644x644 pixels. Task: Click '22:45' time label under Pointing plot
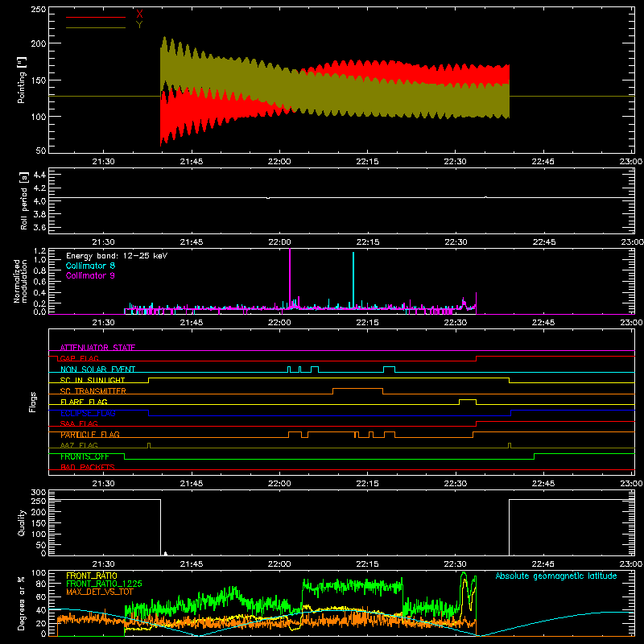coord(543,162)
